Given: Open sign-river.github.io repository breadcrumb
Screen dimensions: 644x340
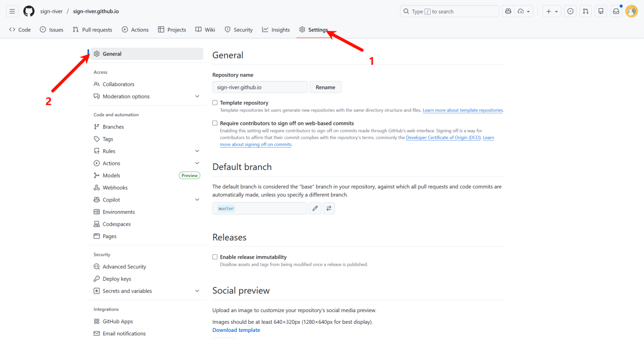Looking at the screenshot, I should (x=96, y=11).
